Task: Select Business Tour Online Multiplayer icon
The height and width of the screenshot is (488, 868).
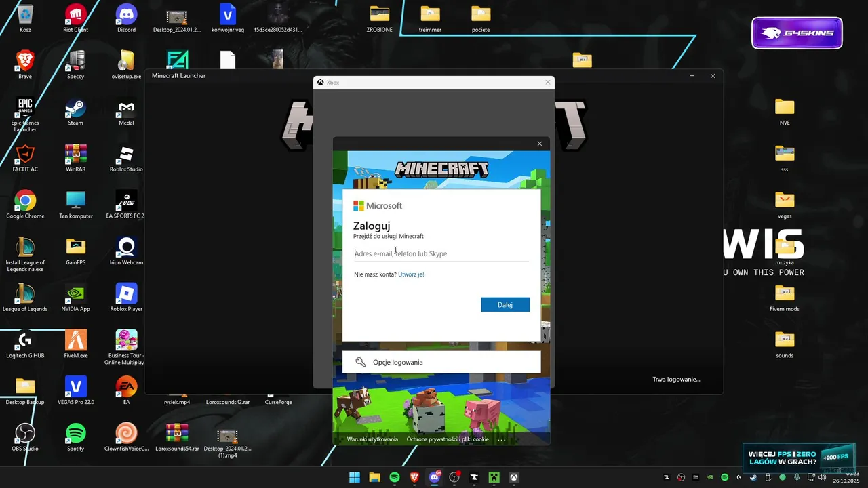Action: coord(126,347)
